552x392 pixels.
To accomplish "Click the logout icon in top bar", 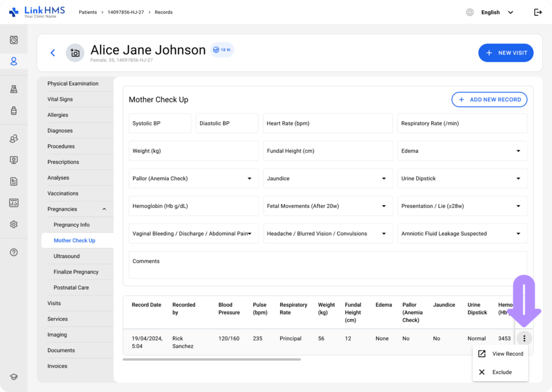I will (x=537, y=12).
